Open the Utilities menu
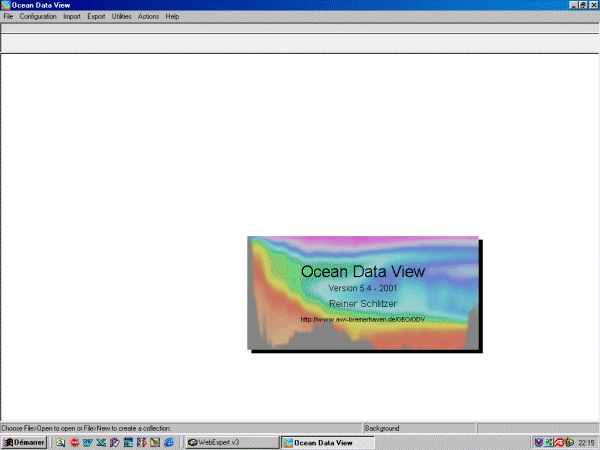Image resolution: width=600 pixels, height=450 pixels. coord(121,16)
